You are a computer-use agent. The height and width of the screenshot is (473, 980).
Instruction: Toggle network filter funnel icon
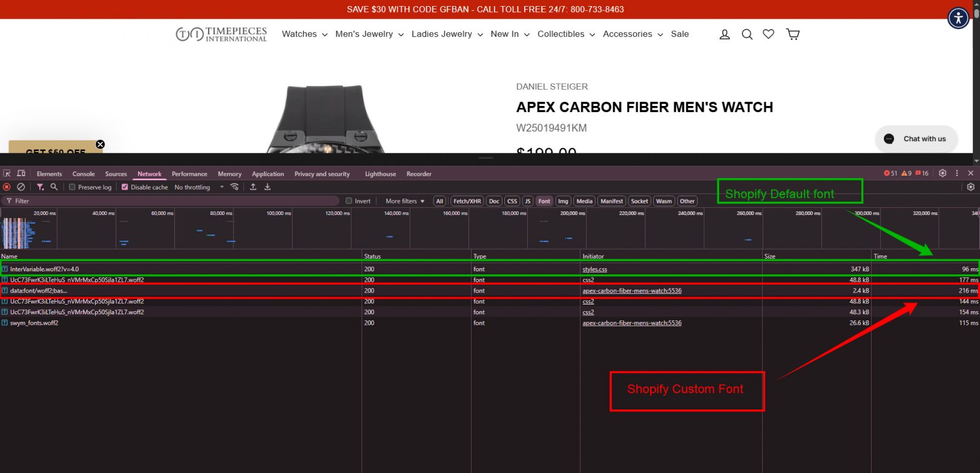(x=40, y=187)
